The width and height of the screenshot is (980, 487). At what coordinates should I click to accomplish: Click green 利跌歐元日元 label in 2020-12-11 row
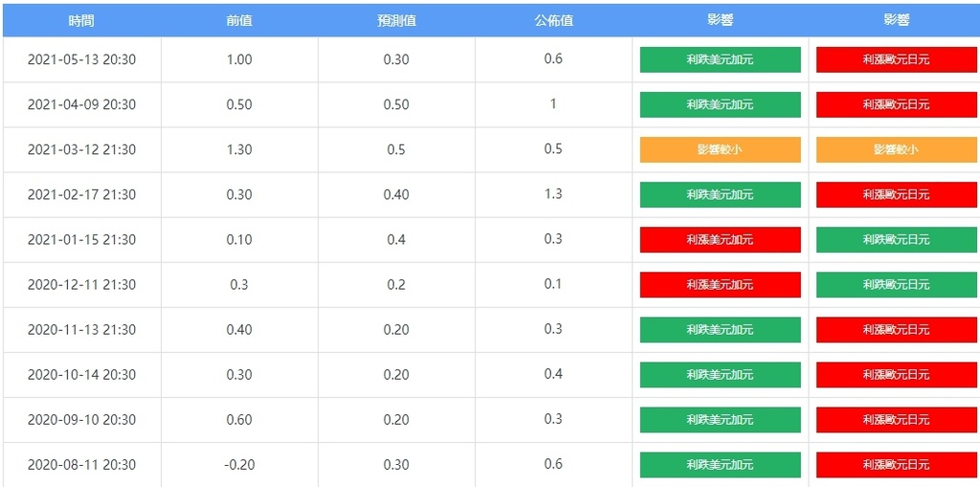[x=896, y=284]
